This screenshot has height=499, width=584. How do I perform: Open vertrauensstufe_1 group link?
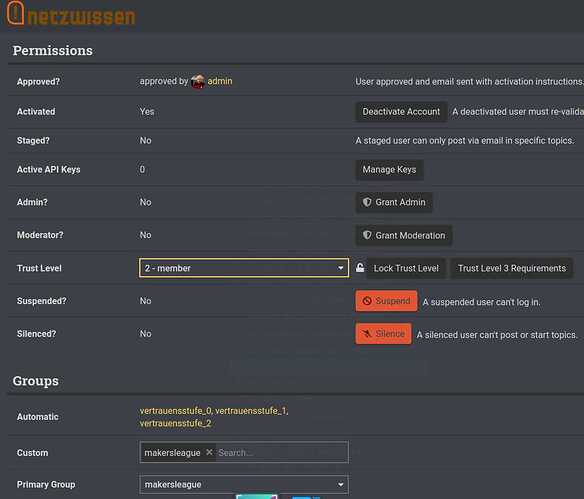click(x=251, y=411)
